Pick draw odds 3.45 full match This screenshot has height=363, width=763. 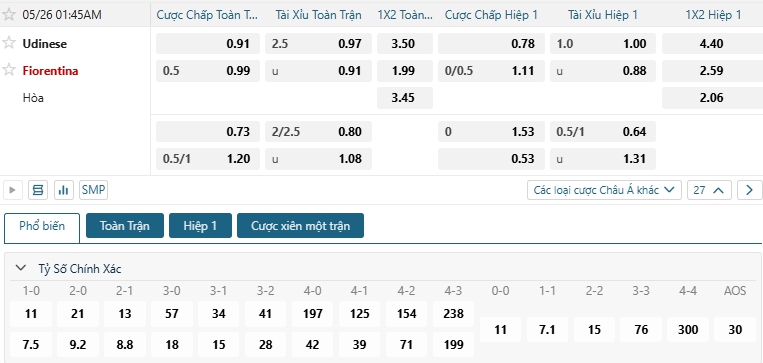[404, 98]
